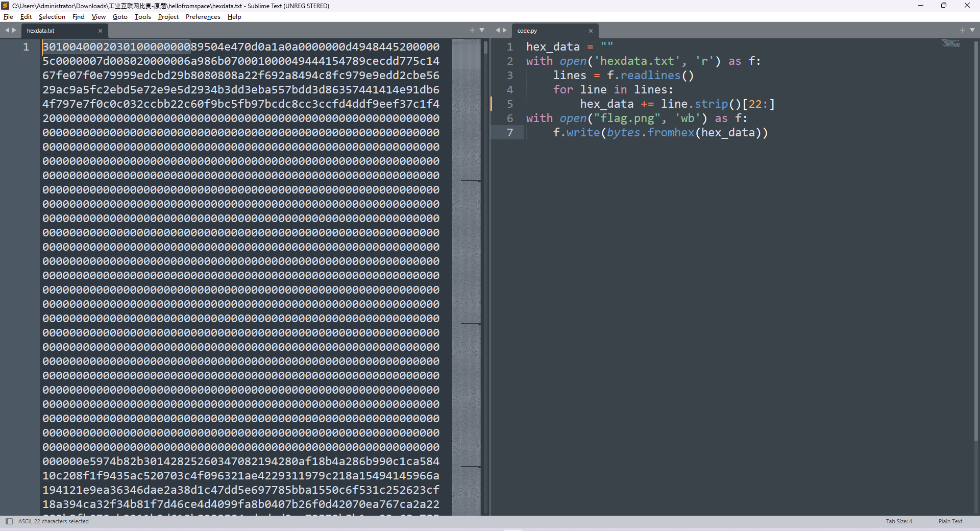This screenshot has height=531, width=980.
Task: Open the Help menu
Action: click(x=234, y=17)
